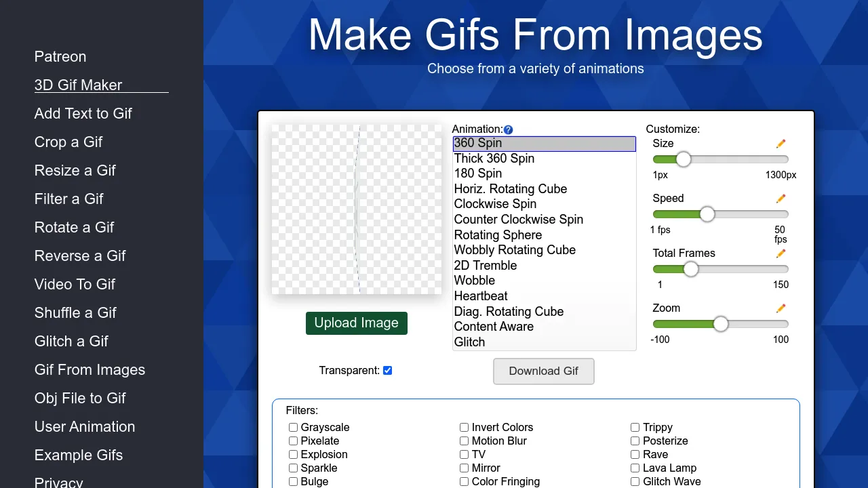The height and width of the screenshot is (488, 868).
Task: Enable the Lava Lamp filter
Action: [x=635, y=468]
